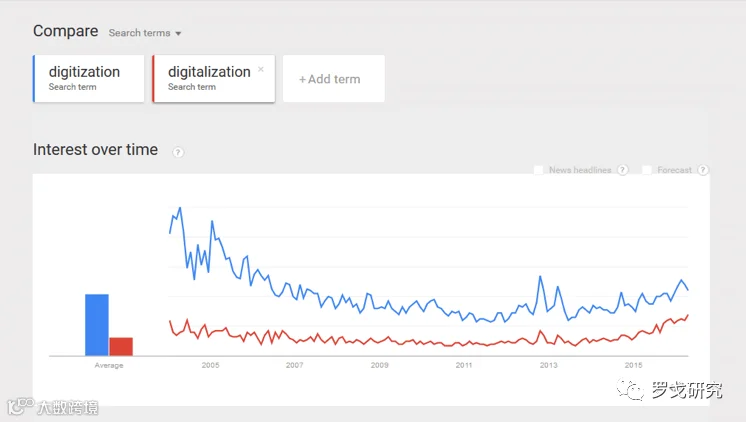Image resolution: width=746 pixels, height=422 pixels.
Task: Click the Average label under bars
Action: [x=109, y=365]
